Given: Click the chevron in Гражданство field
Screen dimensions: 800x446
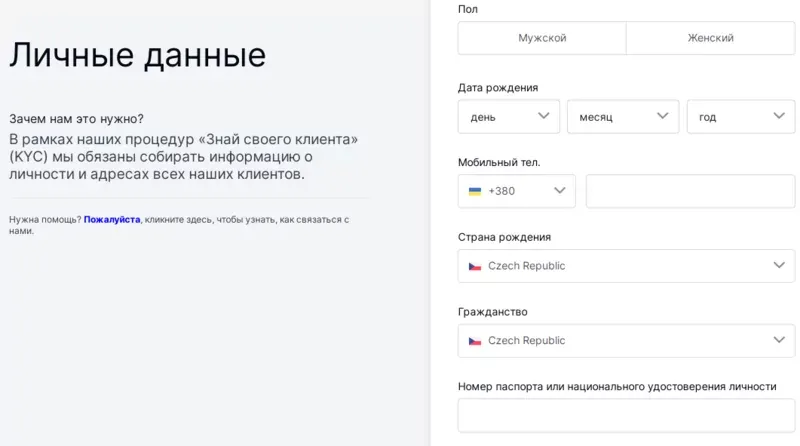Looking at the screenshot, I should [779, 340].
